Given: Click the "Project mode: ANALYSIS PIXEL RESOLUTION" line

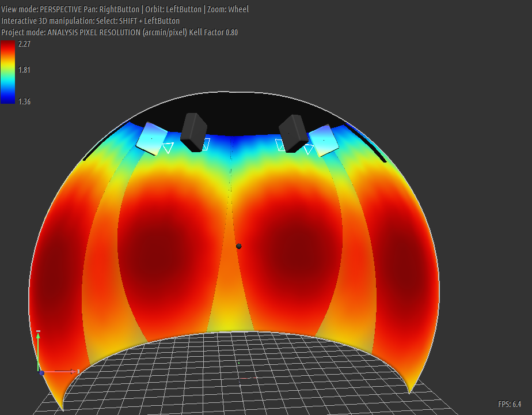Looking at the screenshot, I should point(119,32).
